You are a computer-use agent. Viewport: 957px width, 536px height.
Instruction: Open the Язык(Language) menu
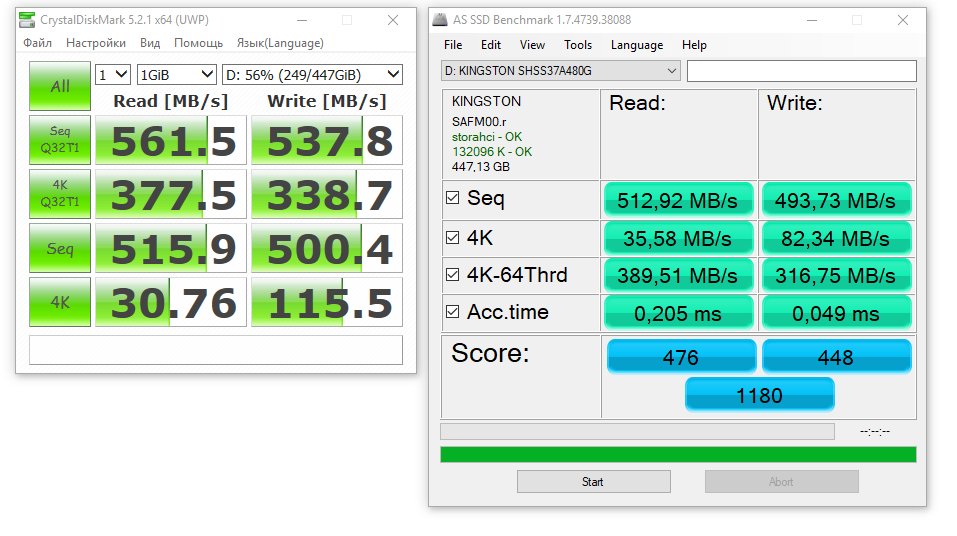280,43
